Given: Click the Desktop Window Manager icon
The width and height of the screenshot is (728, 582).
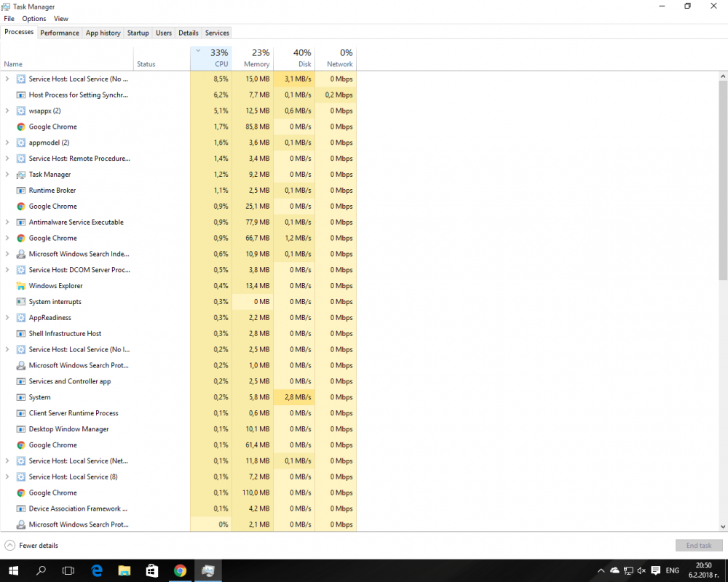Looking at the screenshot, I should [21, 428].
